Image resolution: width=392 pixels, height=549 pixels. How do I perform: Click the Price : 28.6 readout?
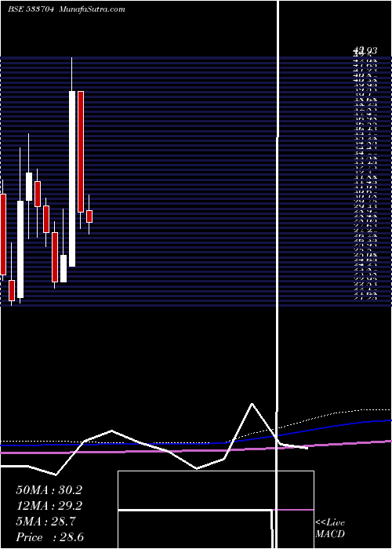(x=49, y=537)
